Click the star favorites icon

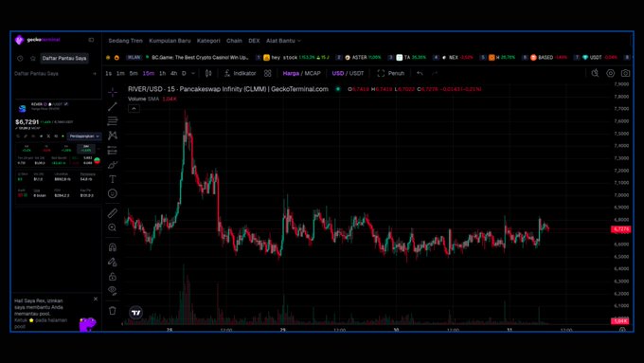33,59
